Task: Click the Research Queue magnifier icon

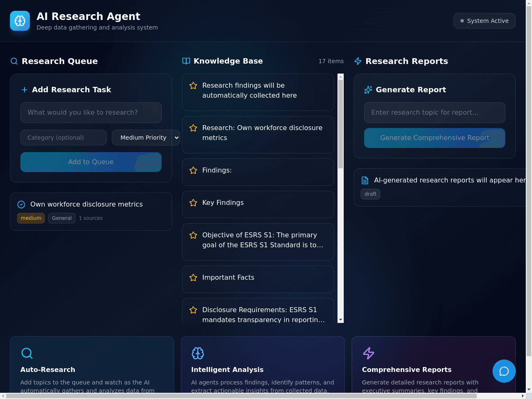Action: 14,61
